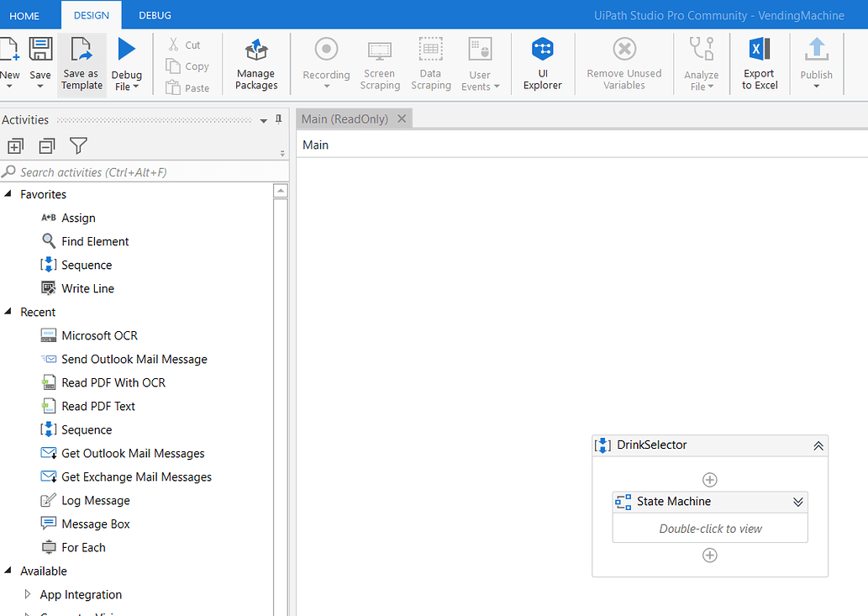Run Remove Unused Variables
This screenshot has height=616, width=868.
pyautogui.click(x=623, y=63)
